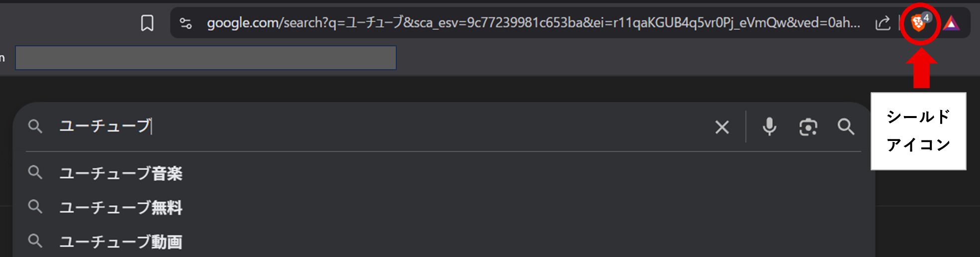Select the suggestion ユーチューブ無料
The image size is (980, 257).
click(x=121, y=207)
